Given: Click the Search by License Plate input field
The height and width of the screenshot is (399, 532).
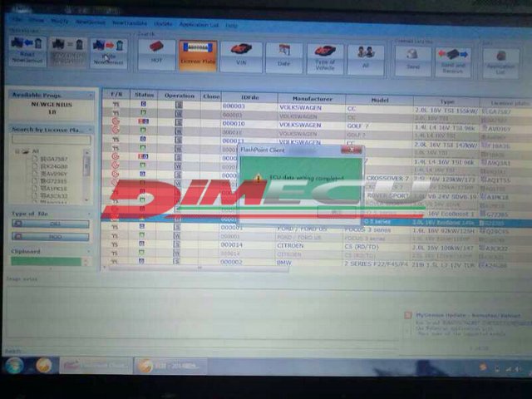Looking at the screenshot, I should pos(49,140).
